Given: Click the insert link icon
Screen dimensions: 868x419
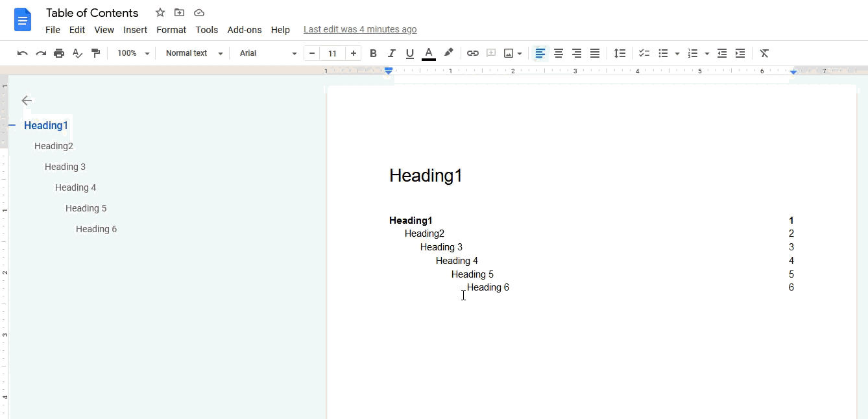Looking at the screenshot, I should [x=472, y=53].
